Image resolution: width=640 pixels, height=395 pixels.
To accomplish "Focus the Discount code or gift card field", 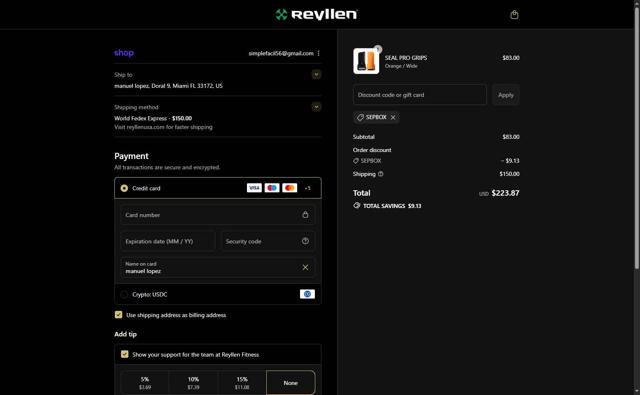I will (420, 95).
